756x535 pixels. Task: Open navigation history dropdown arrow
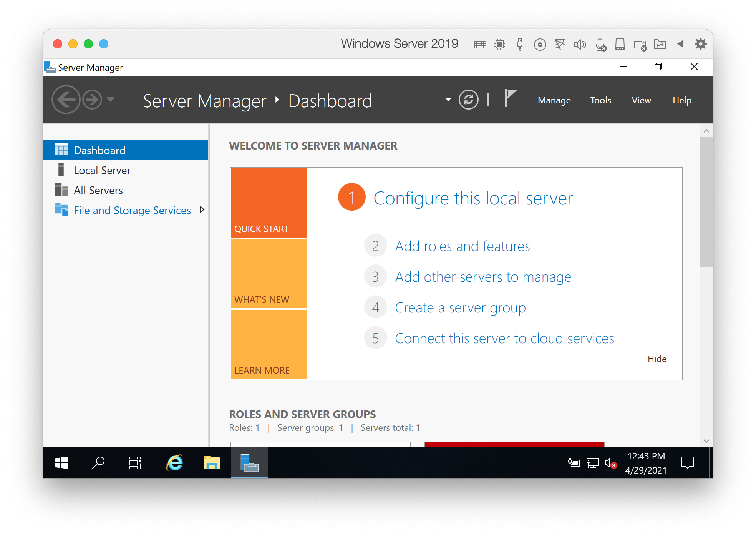point(111,100)
